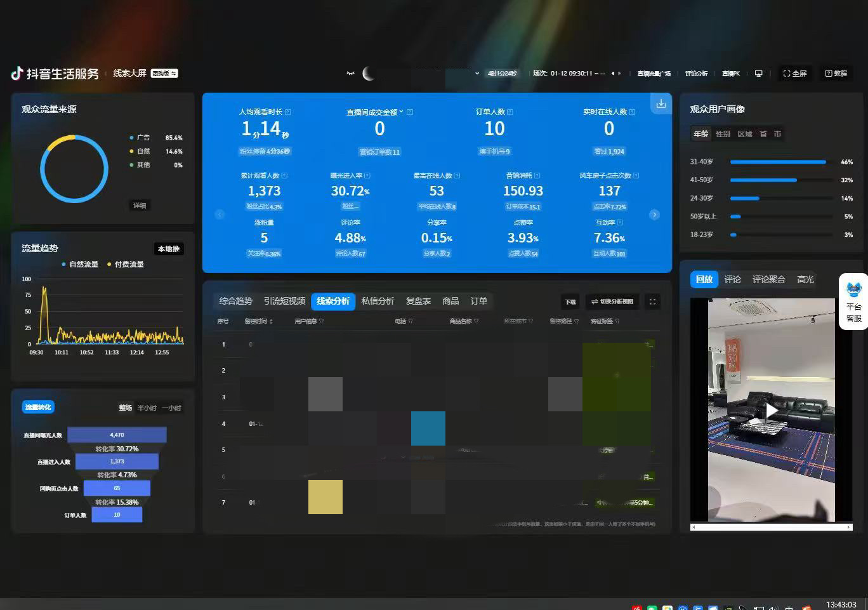Click the info icon next to 人均观看时长
The image size is (868, 610).
288,112
